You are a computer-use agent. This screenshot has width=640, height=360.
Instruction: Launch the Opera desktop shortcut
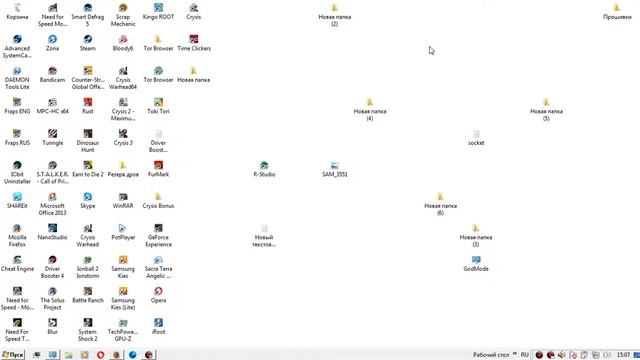pos(158,295)
